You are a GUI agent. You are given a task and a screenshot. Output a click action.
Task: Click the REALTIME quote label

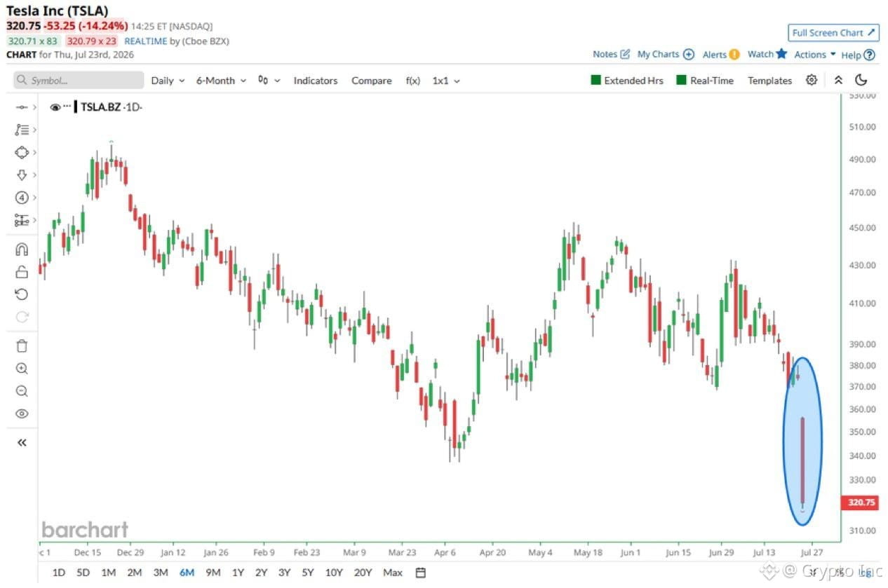tap(146, 41)
